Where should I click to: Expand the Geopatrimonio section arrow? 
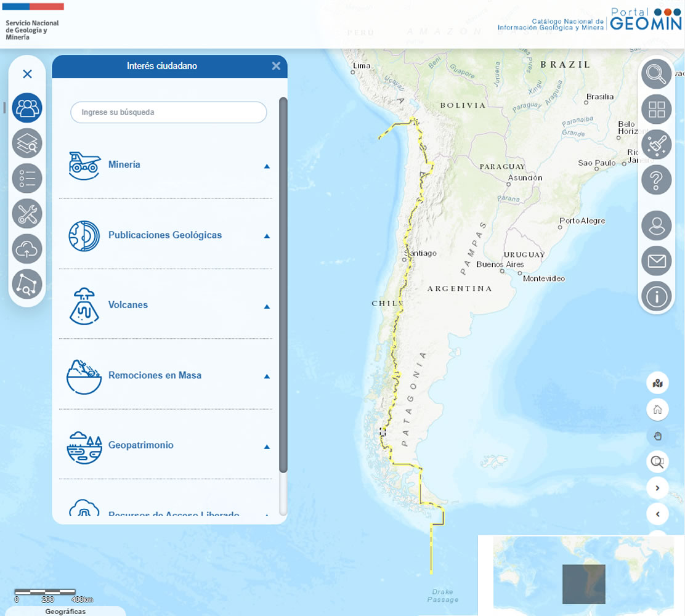267,447
